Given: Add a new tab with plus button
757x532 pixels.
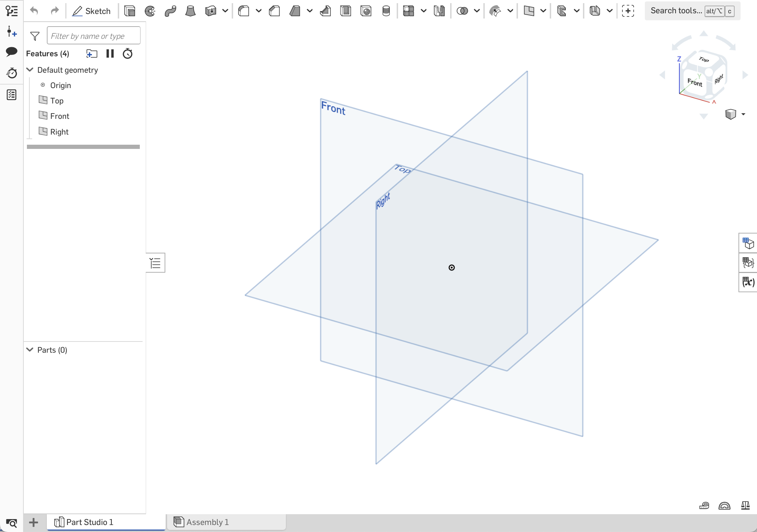Looking at the screenshot, I should click(x=34, y=523).
